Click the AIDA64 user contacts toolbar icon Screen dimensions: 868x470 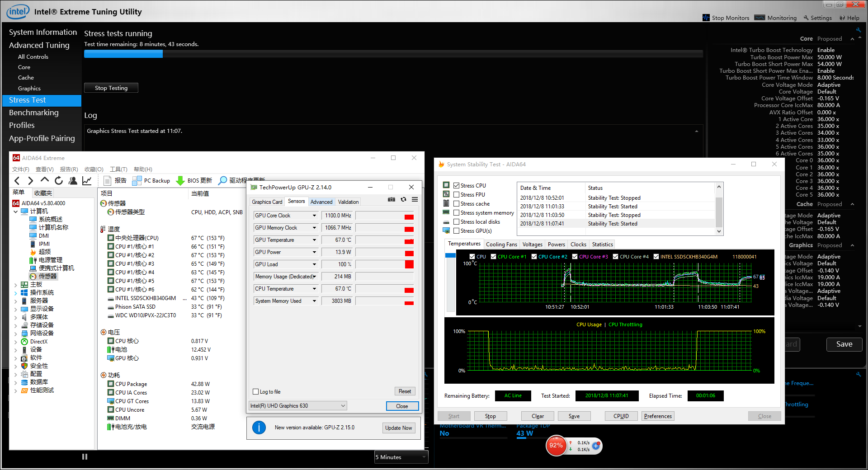[73, 181]
